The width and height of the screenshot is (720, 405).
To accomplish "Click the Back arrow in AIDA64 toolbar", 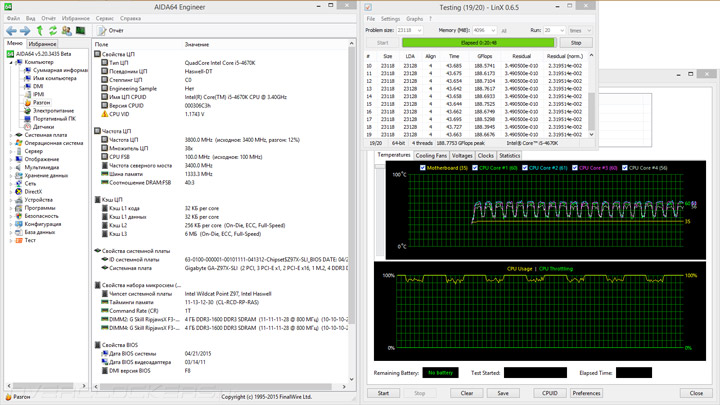I will 12,31.
